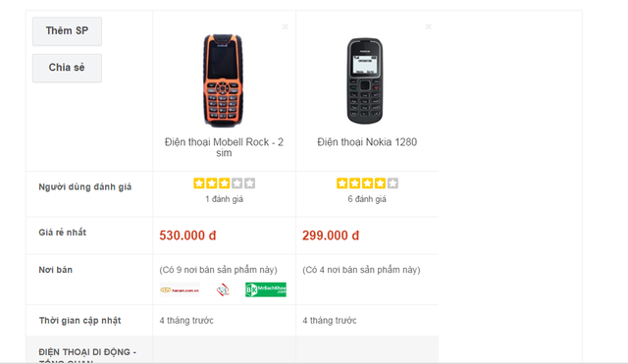The image size is (628, 364).
Task: Click Mobell Rock star rating
Action: pyautogui.click(x=225, y=183)
